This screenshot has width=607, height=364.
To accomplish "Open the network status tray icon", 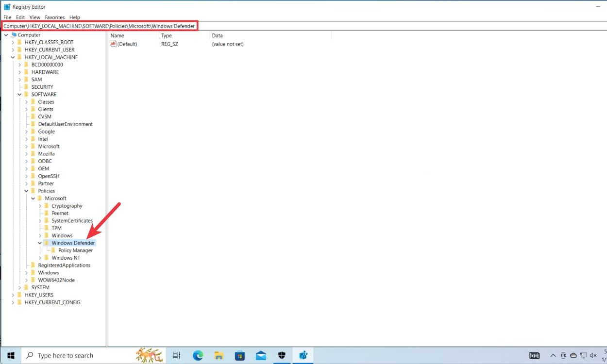I will point(583,355).
